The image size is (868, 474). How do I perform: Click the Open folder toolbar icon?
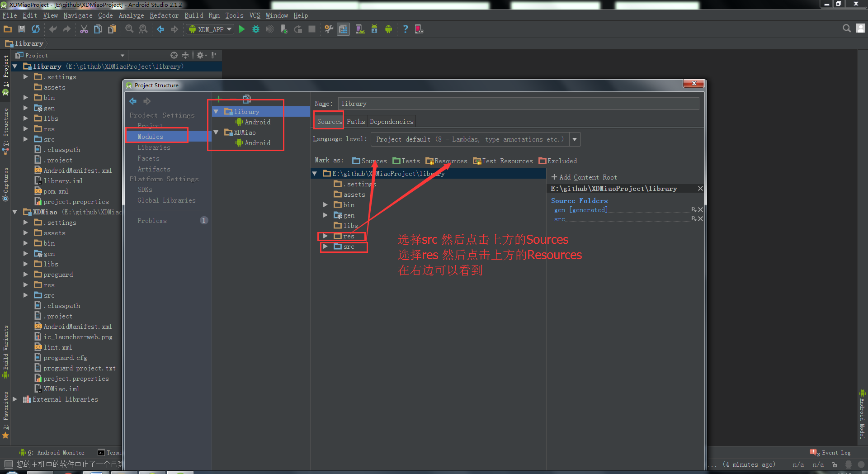8,29
